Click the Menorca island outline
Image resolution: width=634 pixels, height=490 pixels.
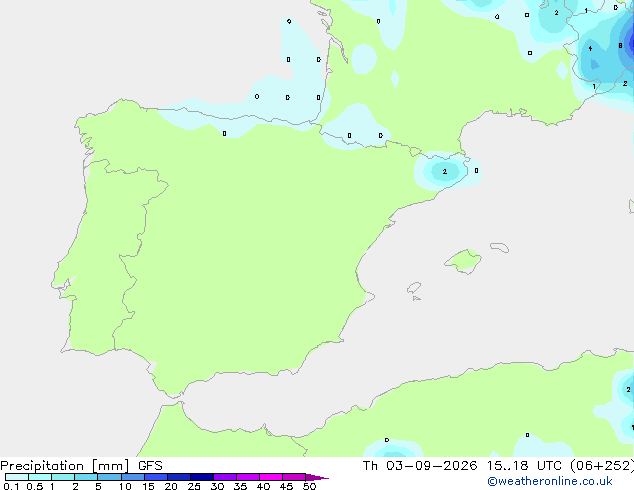[x=500, y=247]
